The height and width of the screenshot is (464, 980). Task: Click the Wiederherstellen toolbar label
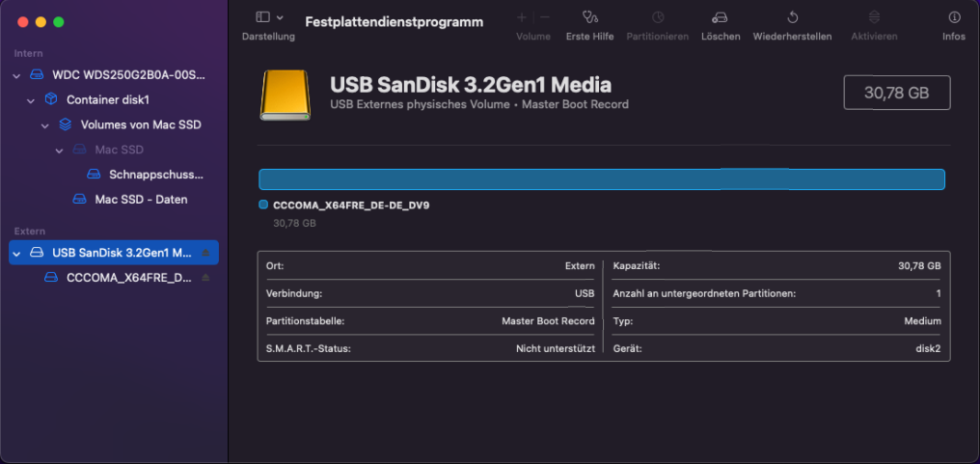pos(793,37)
